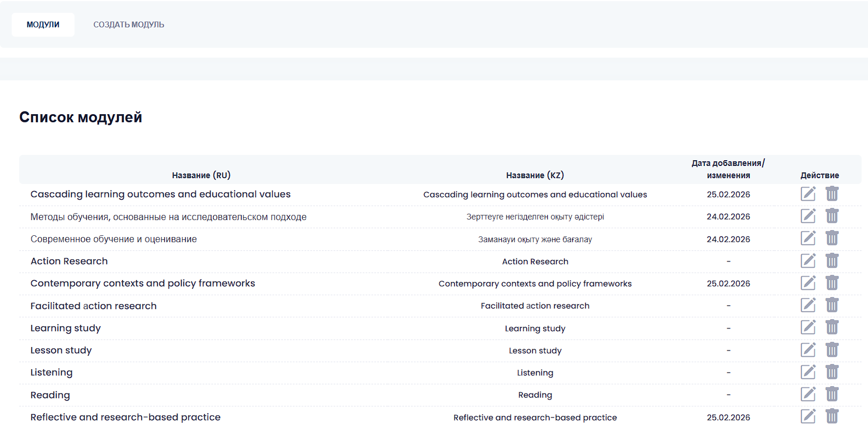Open edit for Facilitated action research
The width and height of the screenshot is (868, 428).
[x=808, y=305]
